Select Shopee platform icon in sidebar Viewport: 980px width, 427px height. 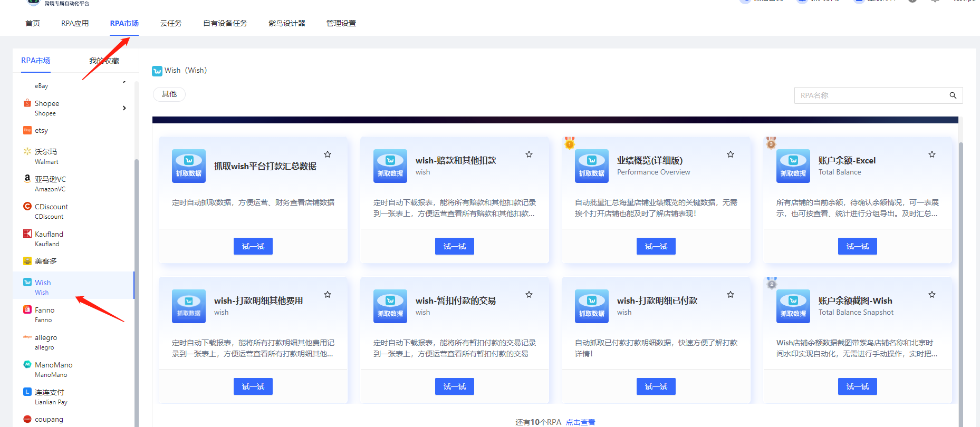[27, 103]
